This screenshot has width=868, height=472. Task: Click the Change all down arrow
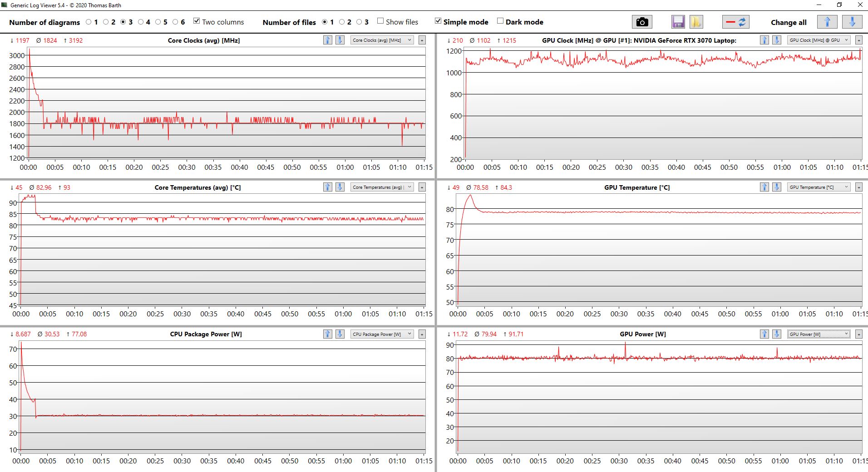(852, 22)
